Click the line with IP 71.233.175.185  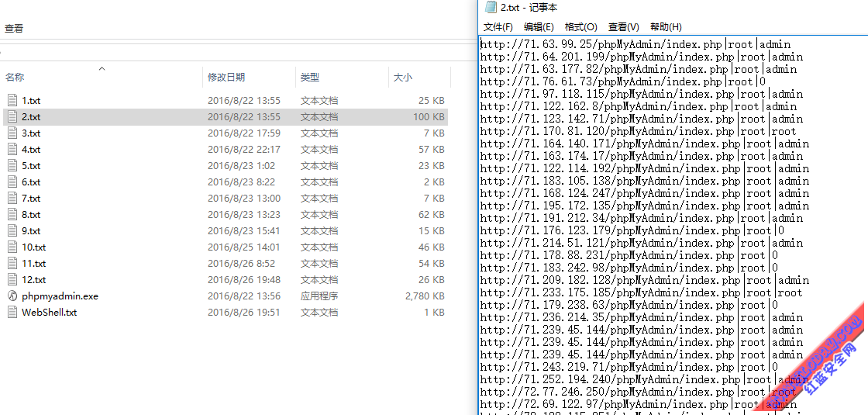pyautogui.click(x=642, y=292)
